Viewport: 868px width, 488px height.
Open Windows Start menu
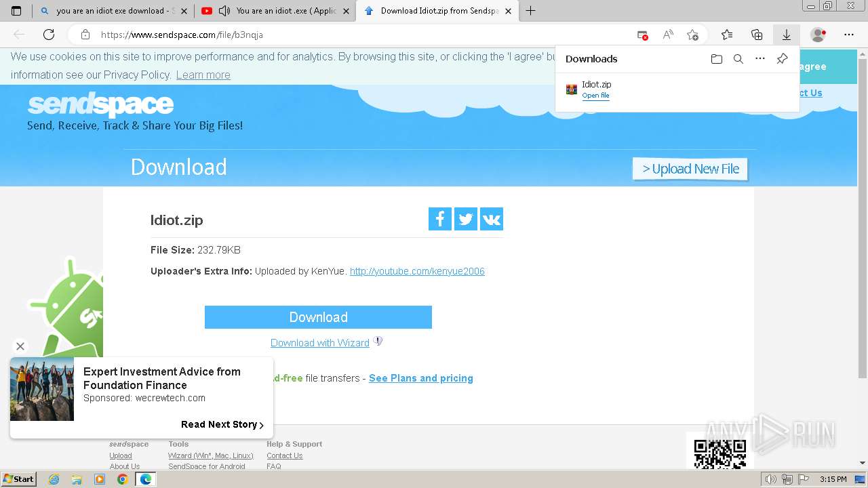pos(19,479)
